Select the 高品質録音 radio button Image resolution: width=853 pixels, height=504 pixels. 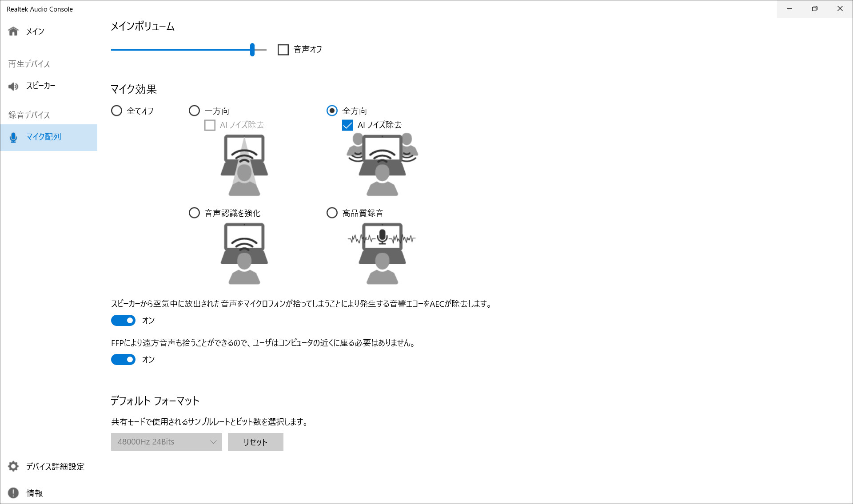click(332, 213)
